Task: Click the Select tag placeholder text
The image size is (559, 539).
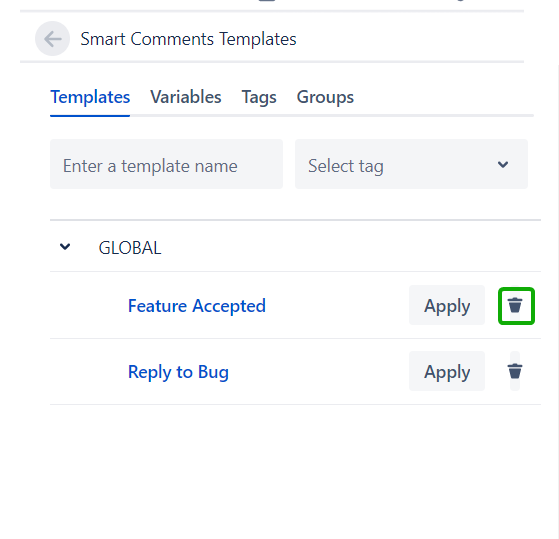Action: click(346, 166)
